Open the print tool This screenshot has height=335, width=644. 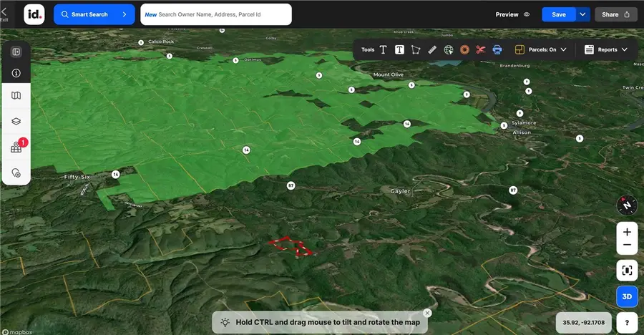point(497,50)
